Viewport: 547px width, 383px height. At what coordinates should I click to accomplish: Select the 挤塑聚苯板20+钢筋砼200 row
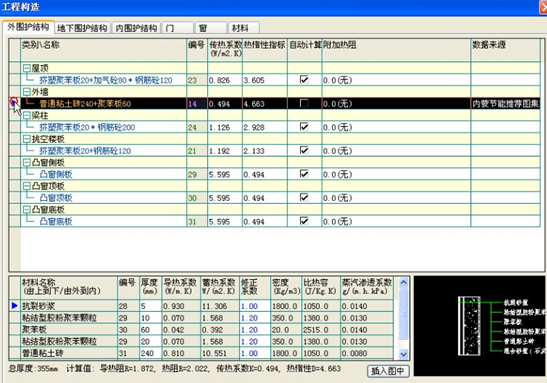coord(87,127)
